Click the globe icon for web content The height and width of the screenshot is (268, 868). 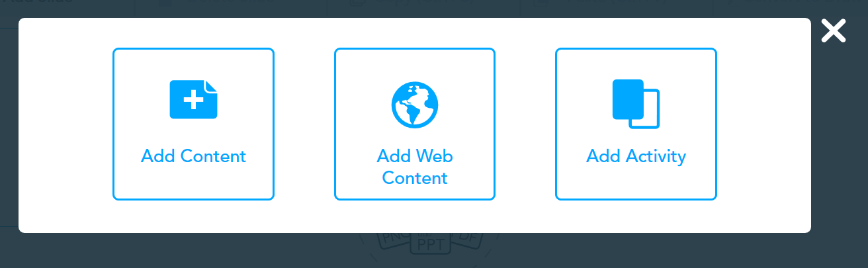tap(415, 105)
